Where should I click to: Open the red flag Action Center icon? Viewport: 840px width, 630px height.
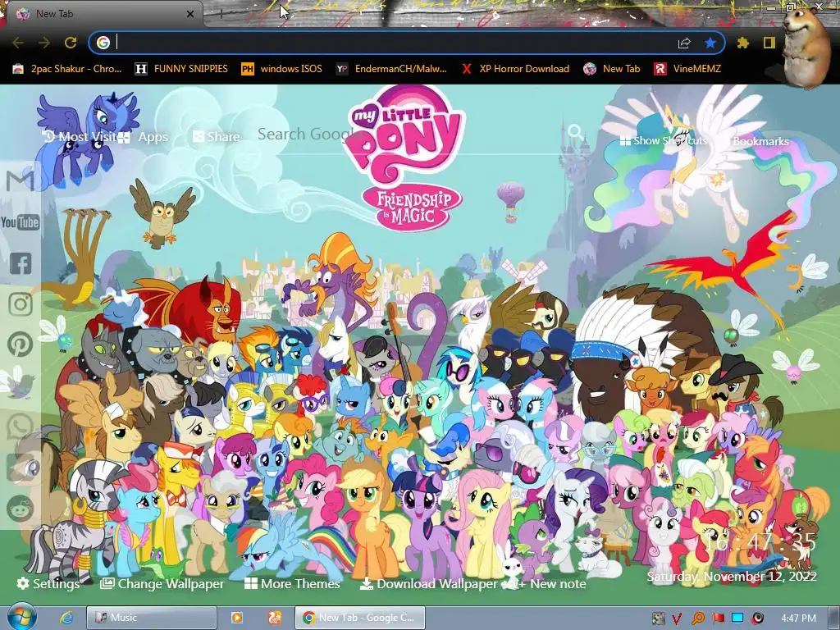[718, 619]
